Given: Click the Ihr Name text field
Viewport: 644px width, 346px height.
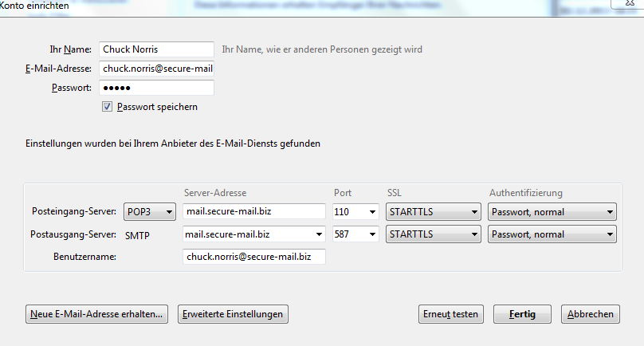Looking at the screenshot, I should point(157,49).
